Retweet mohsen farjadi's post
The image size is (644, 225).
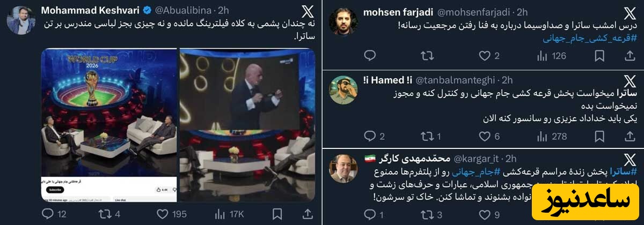(x=427, y=55)
